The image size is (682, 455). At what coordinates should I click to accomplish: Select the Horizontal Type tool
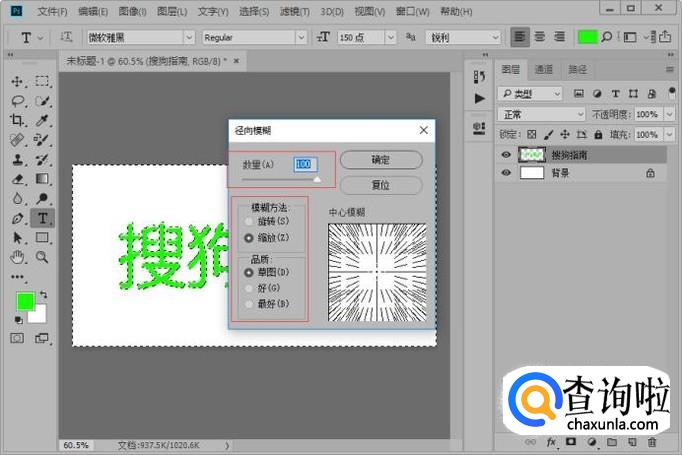(43, 218)
